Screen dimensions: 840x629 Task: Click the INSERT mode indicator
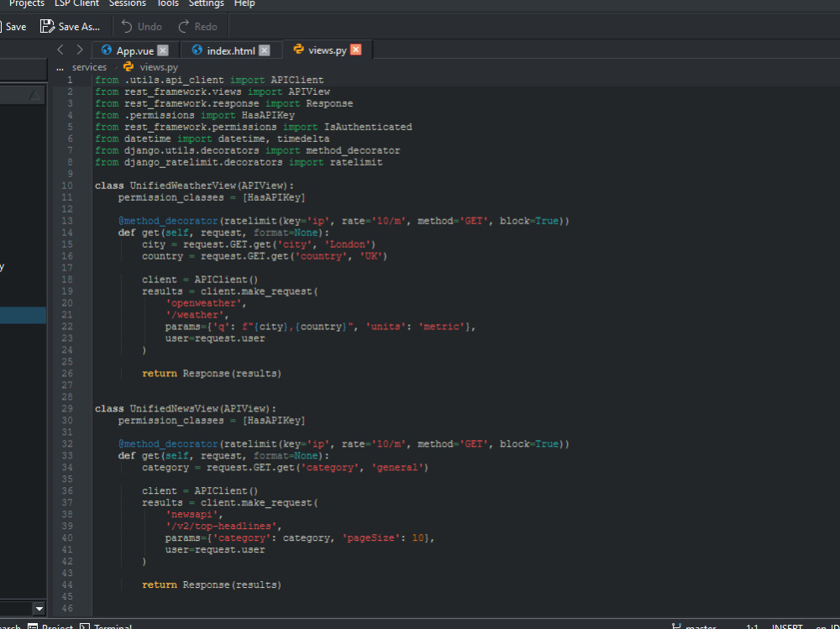(787, 626)
